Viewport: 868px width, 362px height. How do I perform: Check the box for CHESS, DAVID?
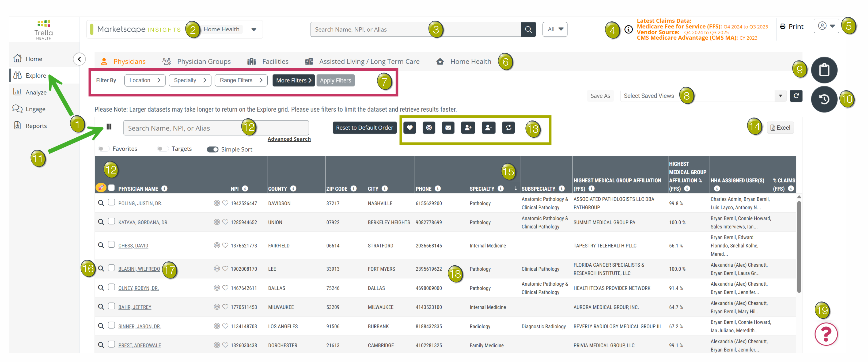(x=111, y=245)
